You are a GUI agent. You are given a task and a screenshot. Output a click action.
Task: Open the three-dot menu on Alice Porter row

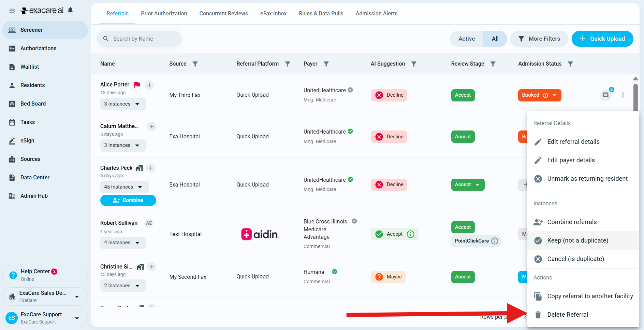(623, 95)
